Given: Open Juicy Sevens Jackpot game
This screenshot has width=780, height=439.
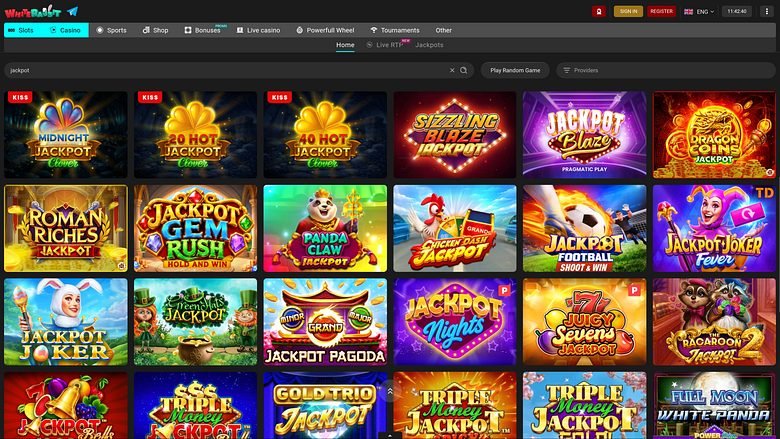Looking at the screenshot, I should coord(585,322).
